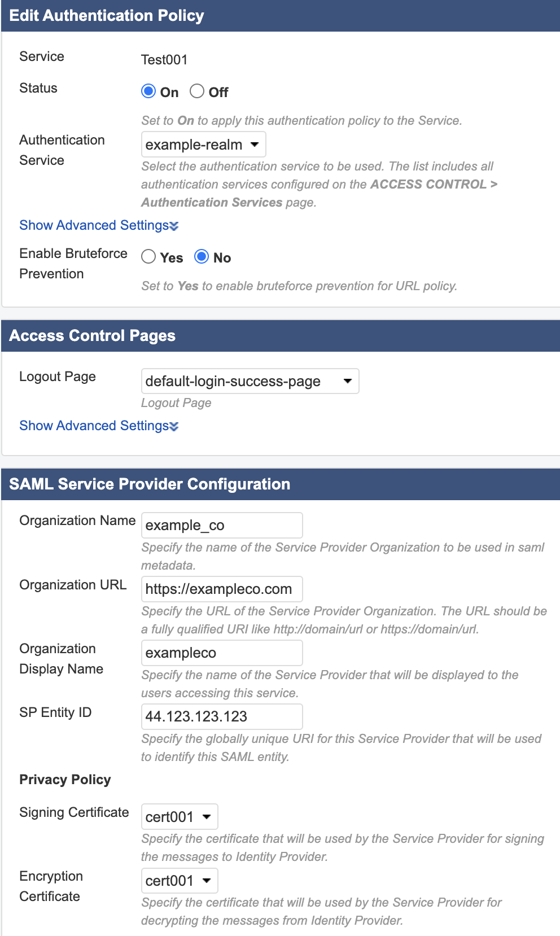The width and height of the screenshot is (560, 936).
Task: Click the chevron icon beside second Show Advanced Settings
Action: [173, 426]
